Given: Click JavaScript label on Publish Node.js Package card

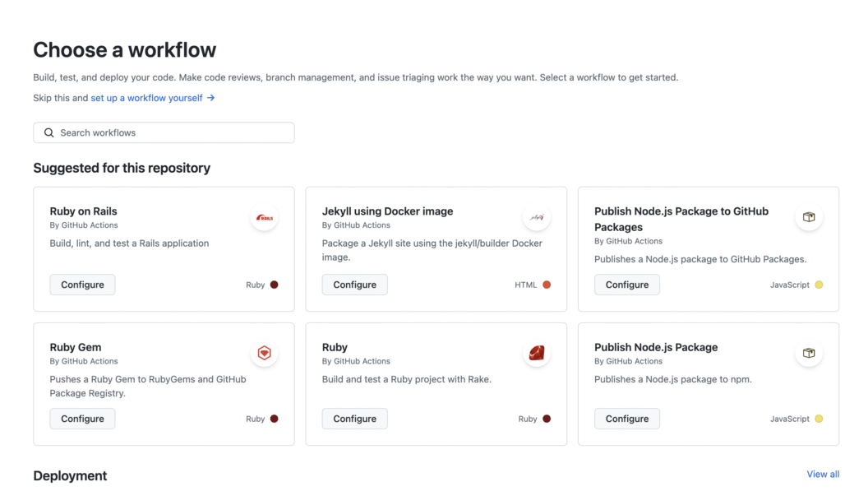Looking at the screenshot, I should tap(789, 419).
